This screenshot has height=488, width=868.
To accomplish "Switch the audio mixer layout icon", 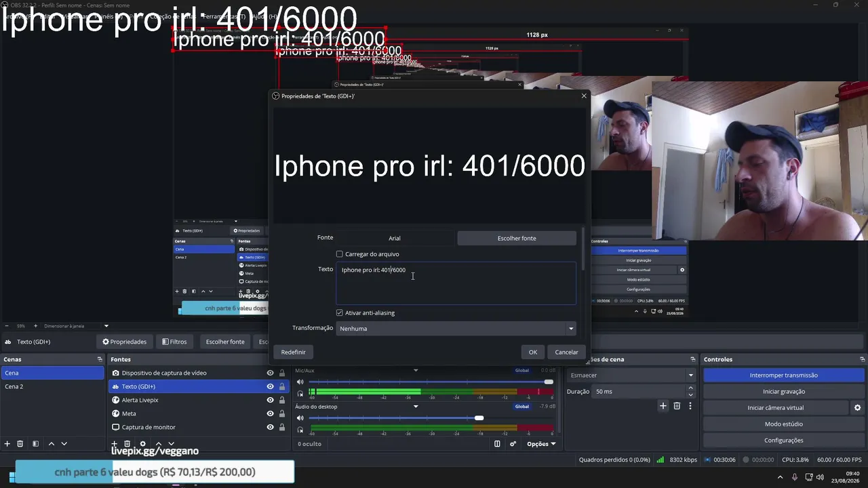I will coord(497,444).
